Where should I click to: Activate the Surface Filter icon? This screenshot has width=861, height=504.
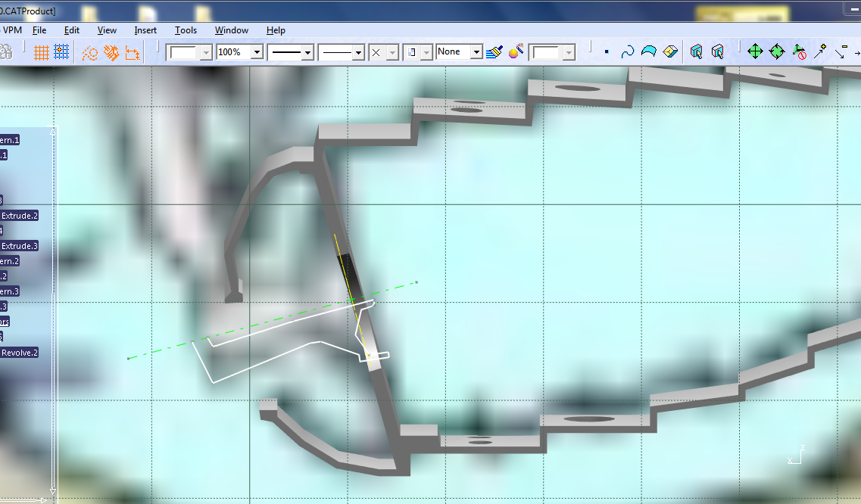[x=648, y=52]
